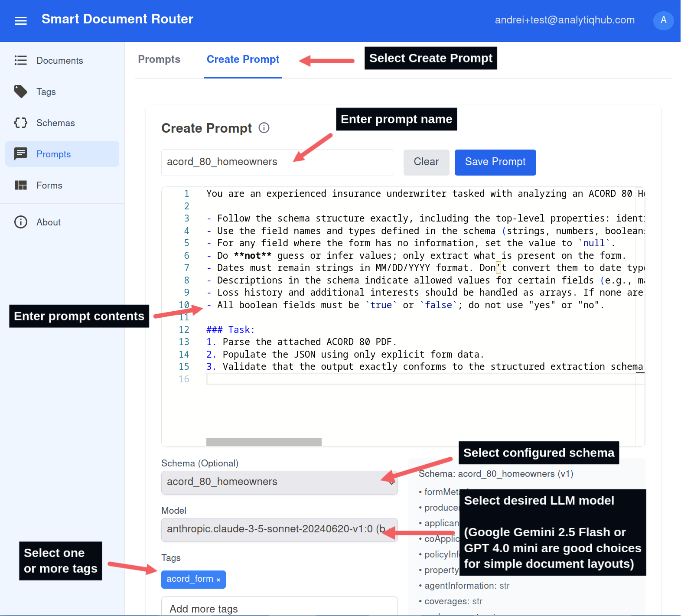Image resolution: width=681 pixels, height=616 pixels.
Task: Switch to the Prompts tab
Action: (x=159, y=59)
